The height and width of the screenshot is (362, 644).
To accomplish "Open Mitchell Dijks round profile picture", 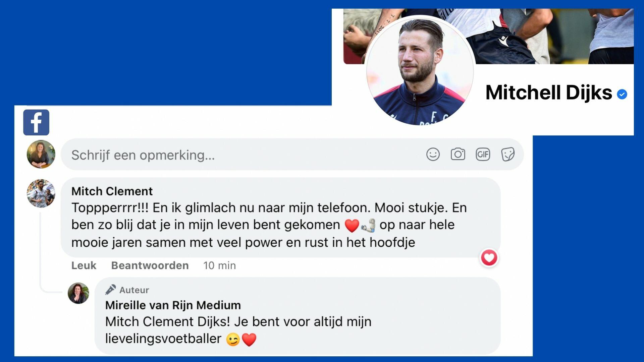I will click(x=420, y=71).
